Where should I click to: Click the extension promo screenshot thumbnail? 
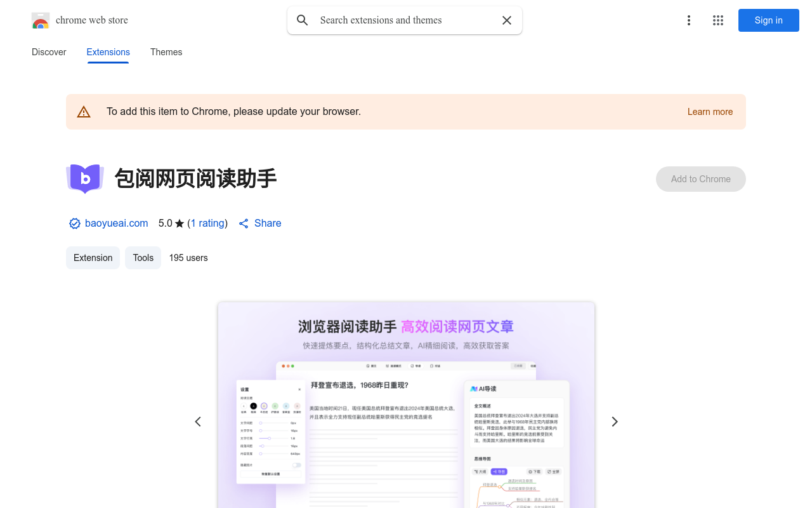[406, 405]
